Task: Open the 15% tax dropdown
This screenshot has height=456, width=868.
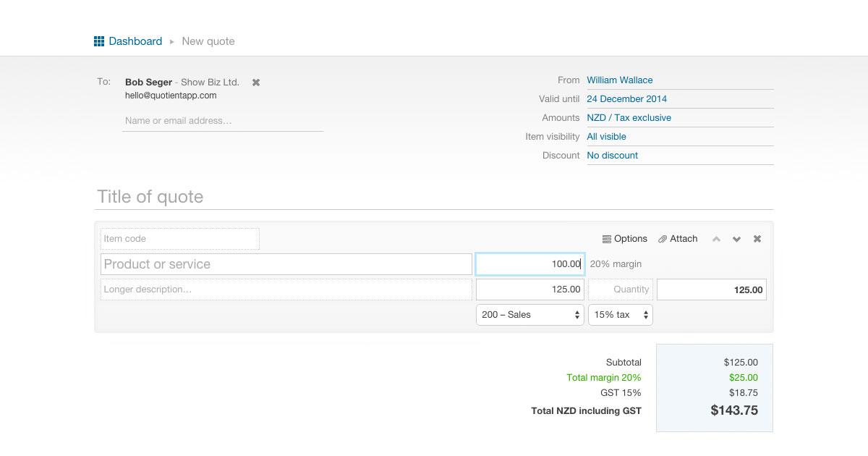Action: (621, 315)
